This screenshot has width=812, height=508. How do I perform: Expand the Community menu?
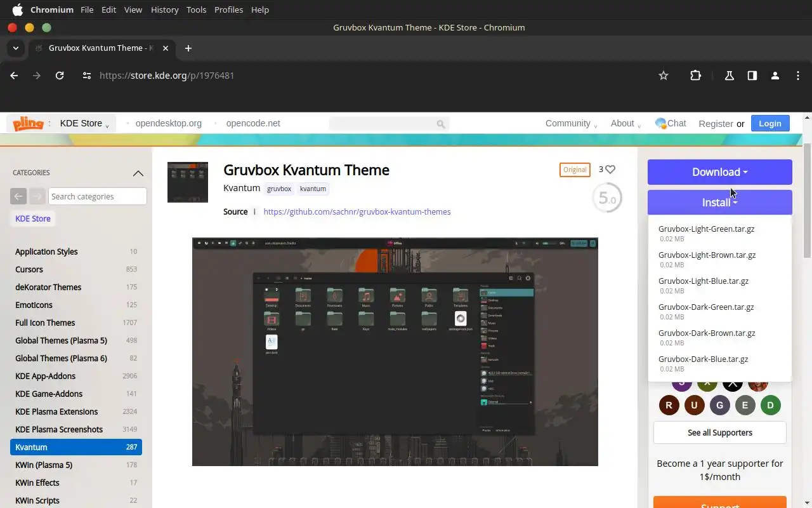pyautogui.click(x=571, y=123)
